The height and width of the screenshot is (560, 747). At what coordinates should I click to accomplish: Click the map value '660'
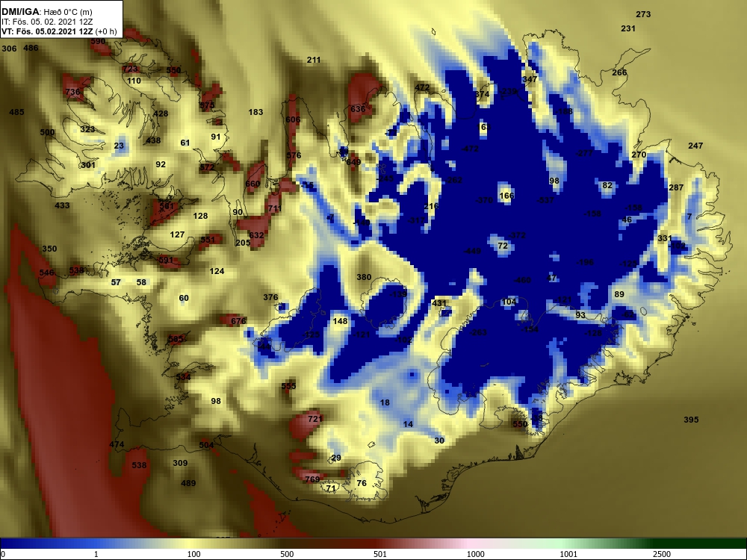[x=252, y=184]
